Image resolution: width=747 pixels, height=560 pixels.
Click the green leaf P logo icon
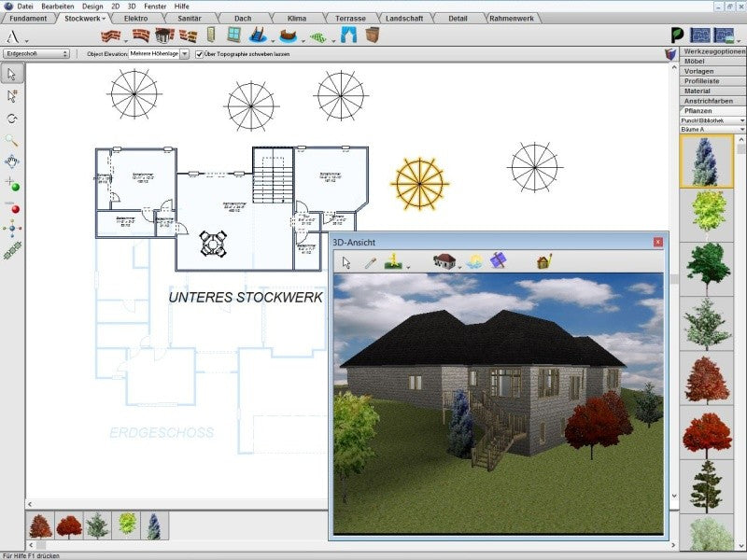click(x=677, y=35)
